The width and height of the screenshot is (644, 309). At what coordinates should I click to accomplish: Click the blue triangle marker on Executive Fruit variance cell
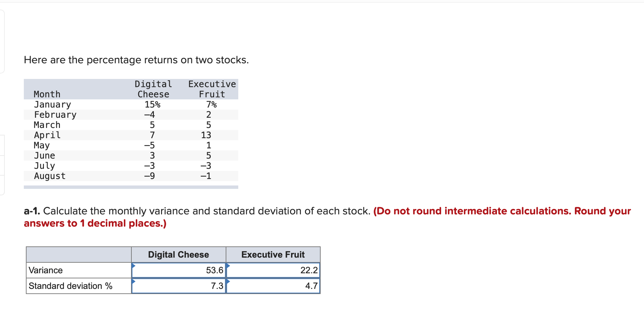(228, 265)
